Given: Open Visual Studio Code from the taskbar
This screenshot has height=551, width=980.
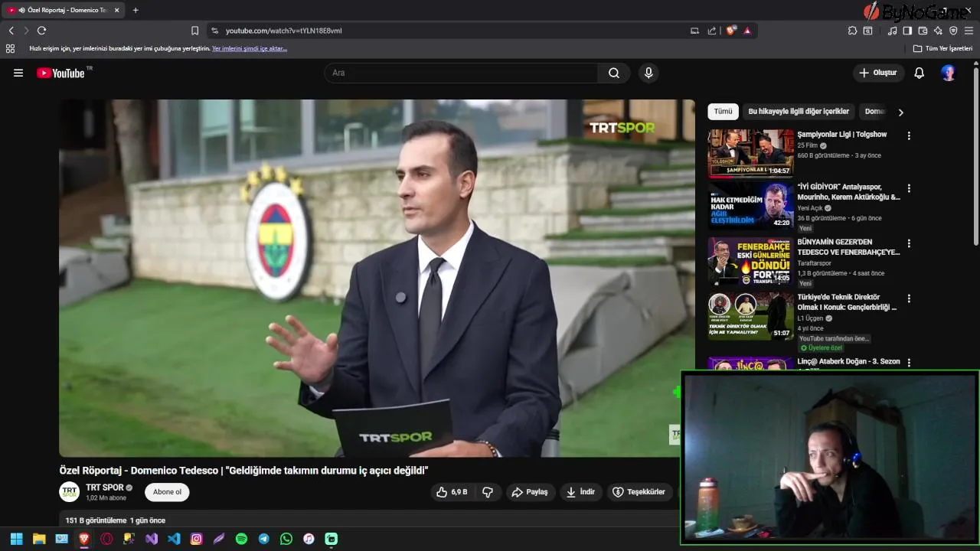Looking at the screenshot, I should point(174,539).
